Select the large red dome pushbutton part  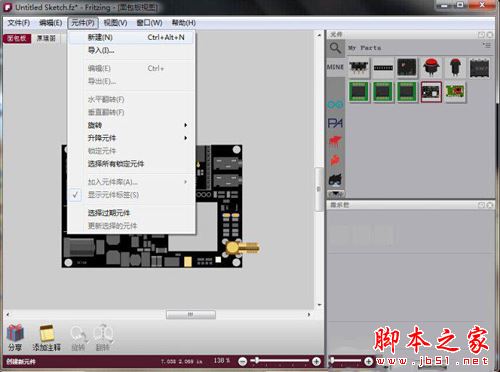[x=431, y=68]
